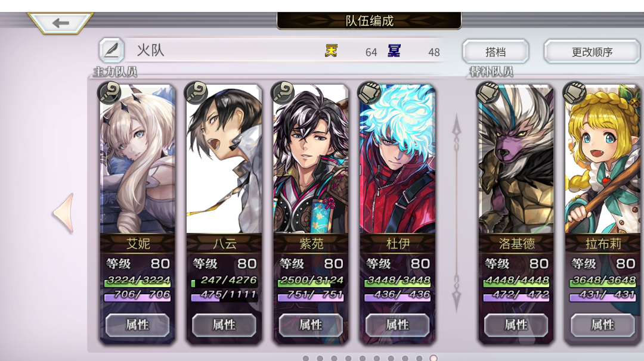This screenshot has width=644, height=361.
Task: Open 属性 stats for 杜伊
Action: 397,325
